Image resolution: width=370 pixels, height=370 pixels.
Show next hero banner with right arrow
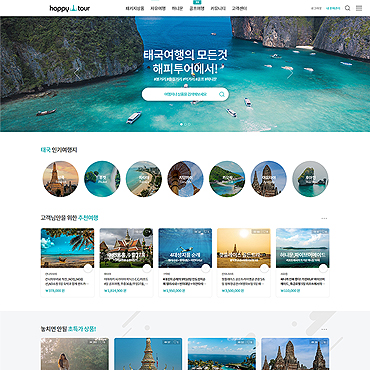(x=289, y=73)
